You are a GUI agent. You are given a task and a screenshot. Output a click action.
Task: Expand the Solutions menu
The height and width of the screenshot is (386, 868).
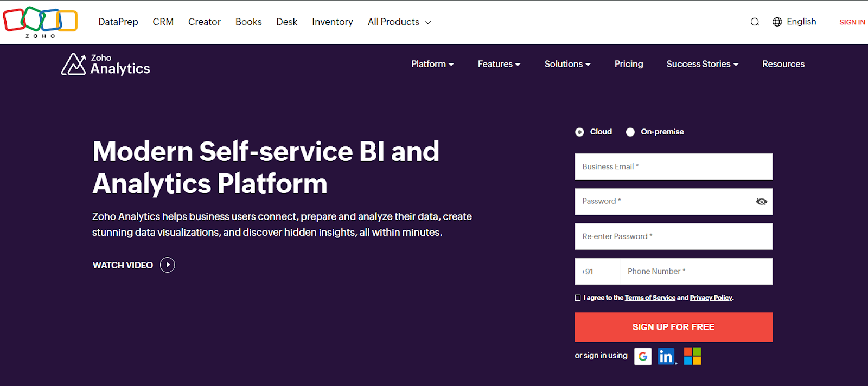coord(567,64)
